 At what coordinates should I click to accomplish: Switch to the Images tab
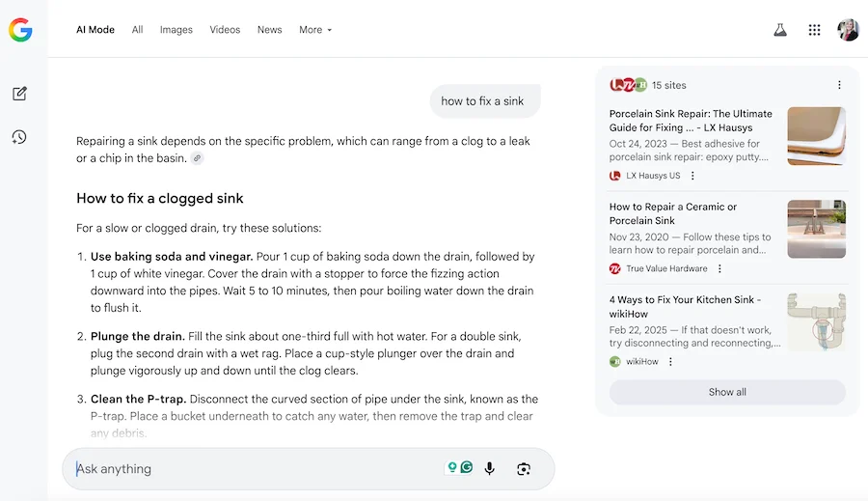[176, 30]
